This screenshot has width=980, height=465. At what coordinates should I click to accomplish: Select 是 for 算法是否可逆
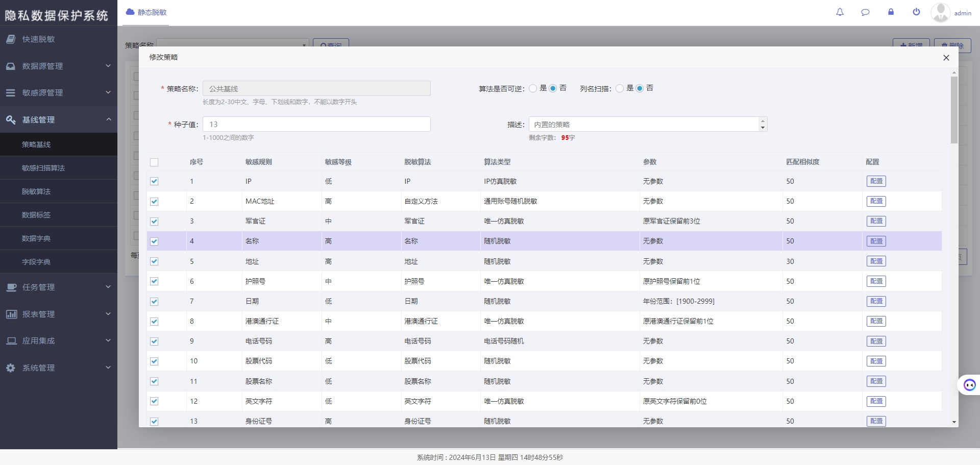click(x=533, y=88)
